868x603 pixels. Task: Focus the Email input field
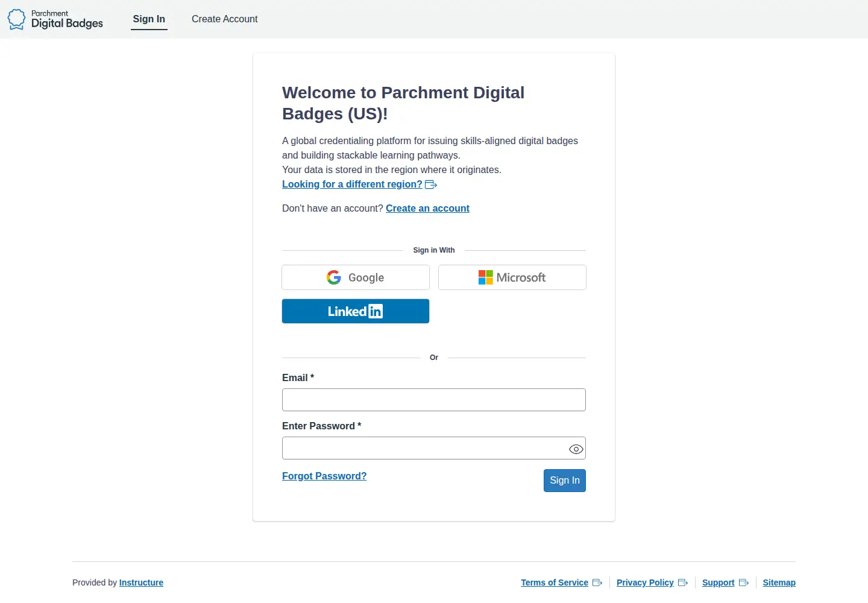(x=434, y=400)
